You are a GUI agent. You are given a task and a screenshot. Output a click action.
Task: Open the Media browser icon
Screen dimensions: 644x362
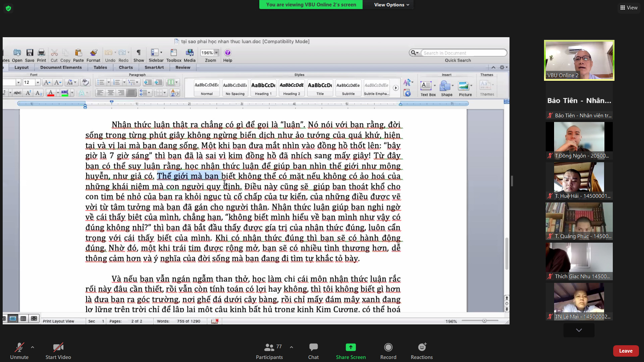190,53
